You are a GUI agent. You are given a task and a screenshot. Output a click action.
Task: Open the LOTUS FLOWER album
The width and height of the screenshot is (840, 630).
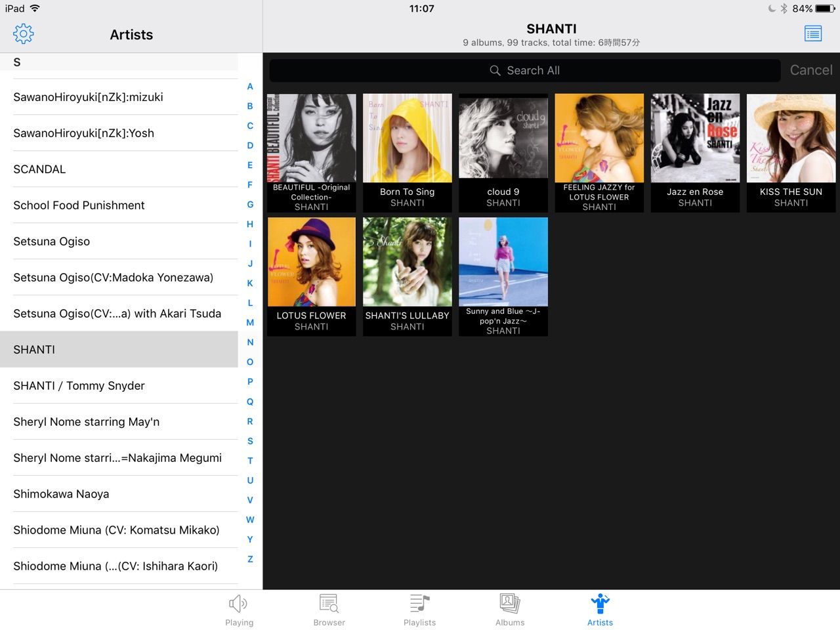[312, 277]
